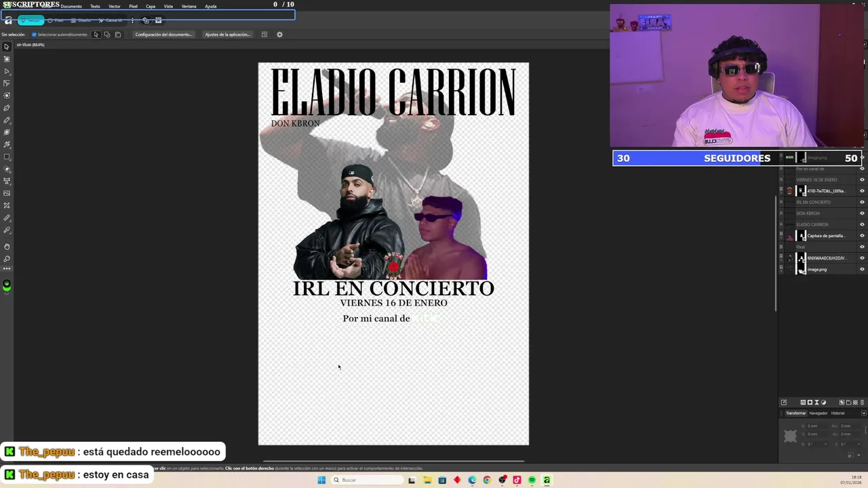
Task: Expand the Captura de pantalla layer chevron
Action: tap(781, 238)
